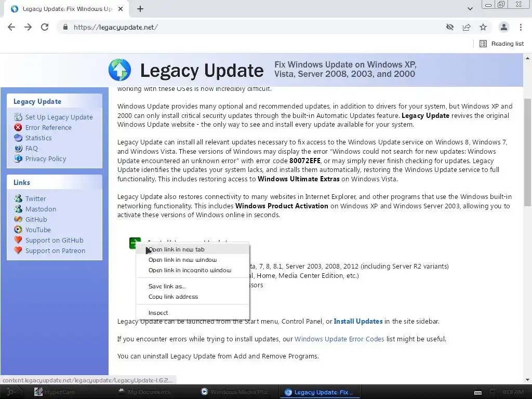Select the Legacy Update: Fix Windows tab
Viewport: 532px width, 399px height.
[66, 9]
